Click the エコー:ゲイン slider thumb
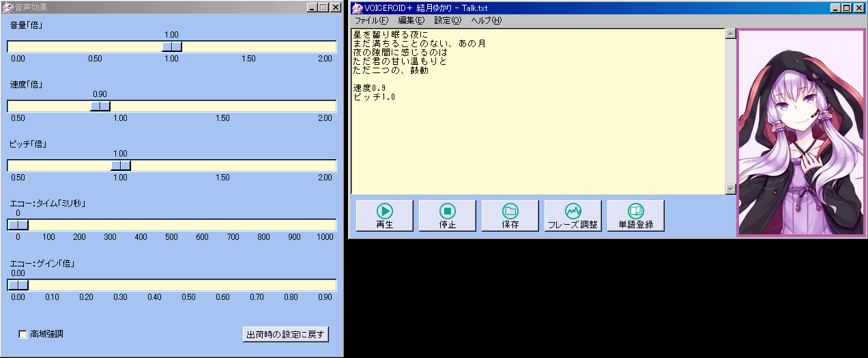This screenshot has height=358, width=868. tap(18, 284)
